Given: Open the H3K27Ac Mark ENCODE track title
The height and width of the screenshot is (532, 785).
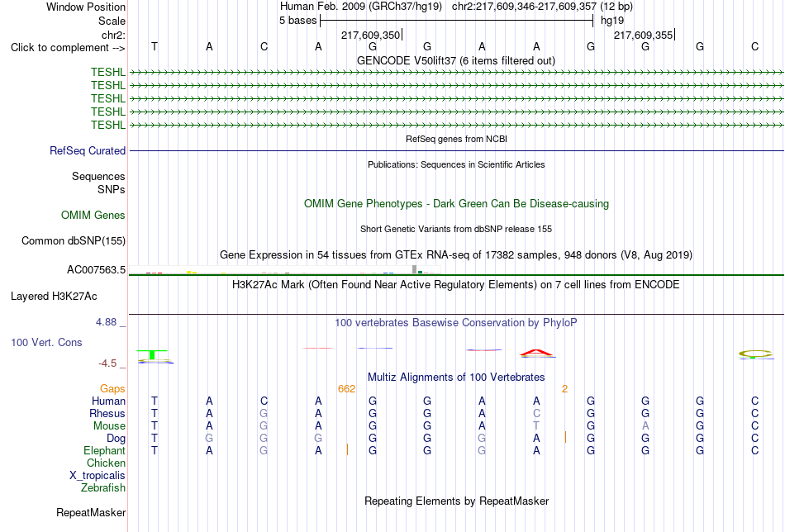Looking at the screenshot, I should coord(456,285).
